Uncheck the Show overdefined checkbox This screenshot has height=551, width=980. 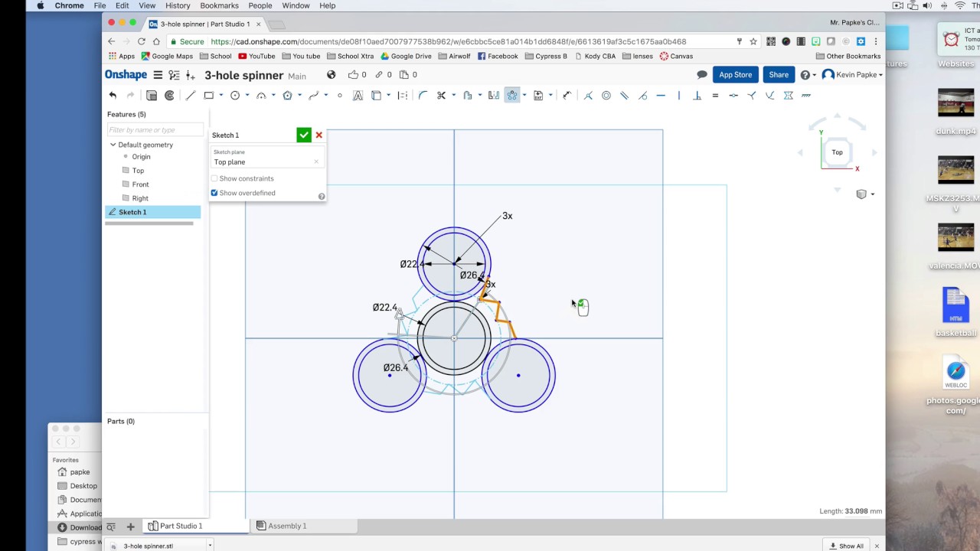(x=214, y=193)
